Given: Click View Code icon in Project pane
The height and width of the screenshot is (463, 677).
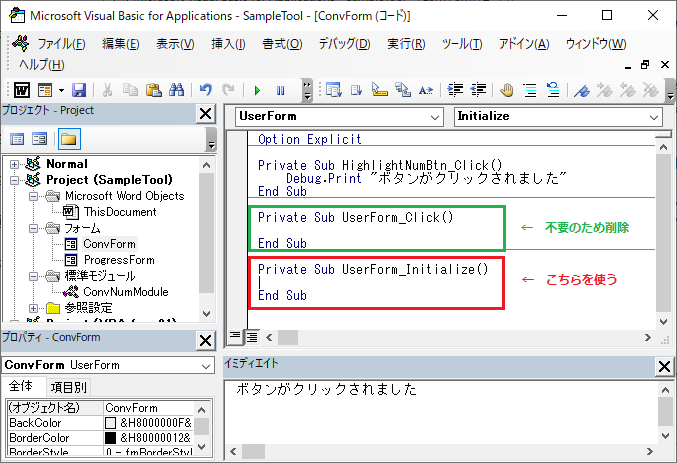Looking at the screenshot, I should point(17,139).
